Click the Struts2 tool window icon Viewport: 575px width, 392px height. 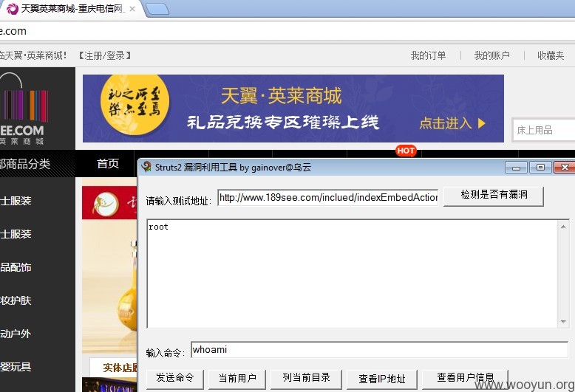146,167
